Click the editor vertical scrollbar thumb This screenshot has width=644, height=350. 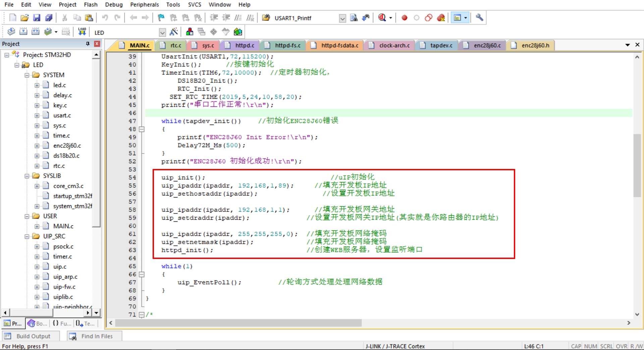point(637,166)
